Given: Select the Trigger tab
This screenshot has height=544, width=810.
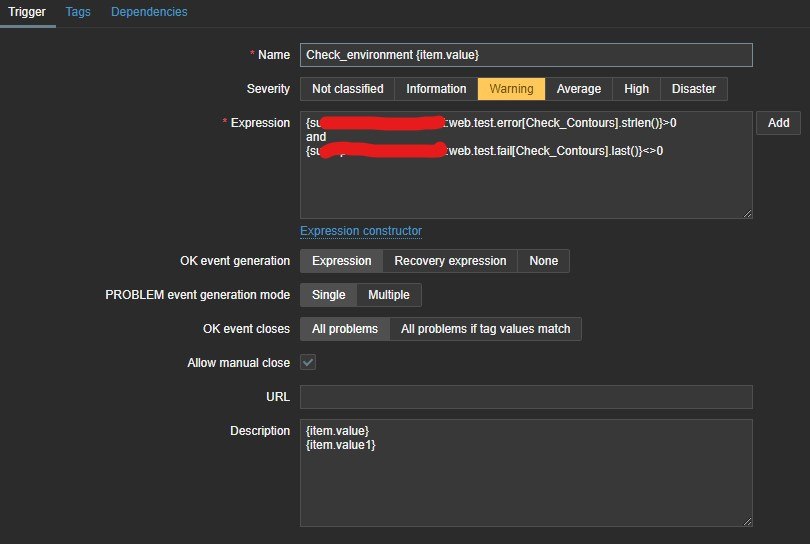Looking at the screenshot, I should pyautogui.click(x=28, y=12).
